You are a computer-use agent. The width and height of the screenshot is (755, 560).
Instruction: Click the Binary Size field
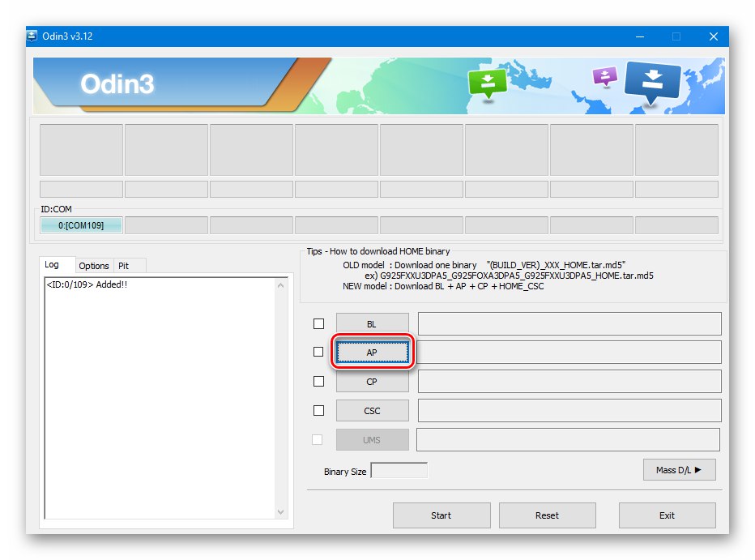coord(399,470)
